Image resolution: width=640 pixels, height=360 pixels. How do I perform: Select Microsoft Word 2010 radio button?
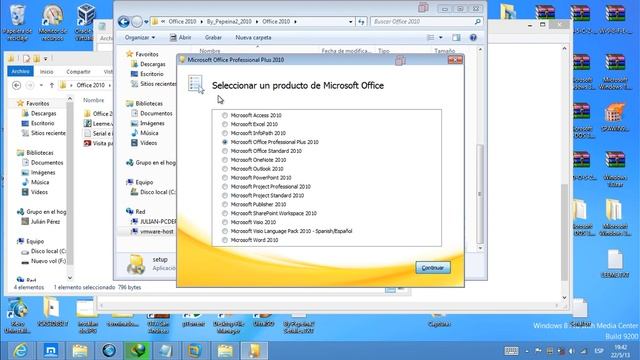(x=224, y=240)
